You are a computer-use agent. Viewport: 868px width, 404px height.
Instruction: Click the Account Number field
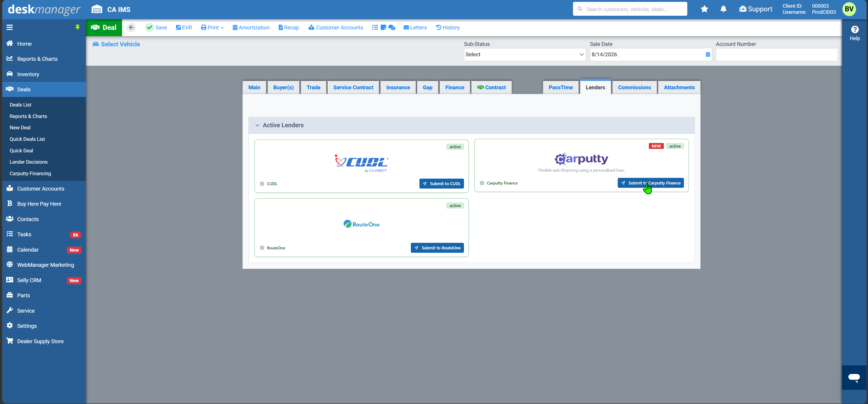pyautogui.click(x=777, y=54)
